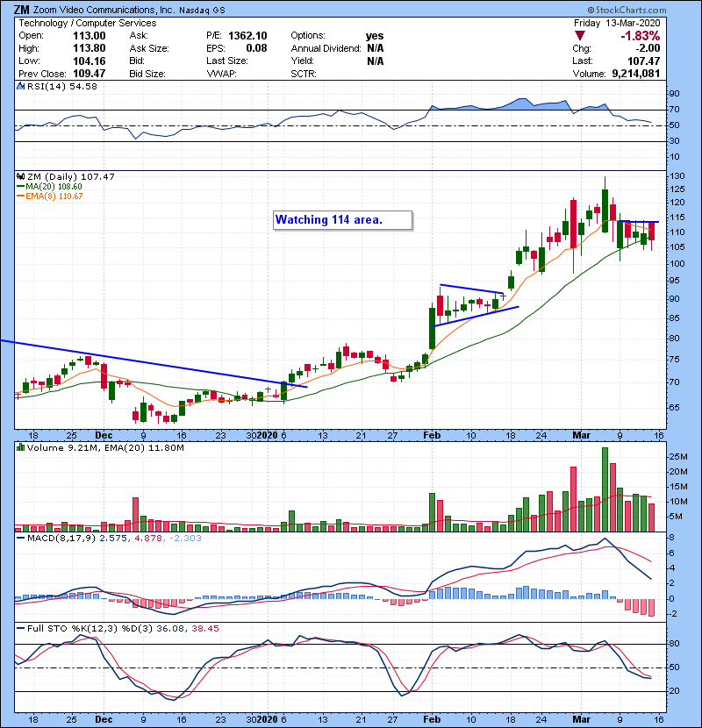Click the Last Size label
The image size is (702, 728).
point(227,61)
